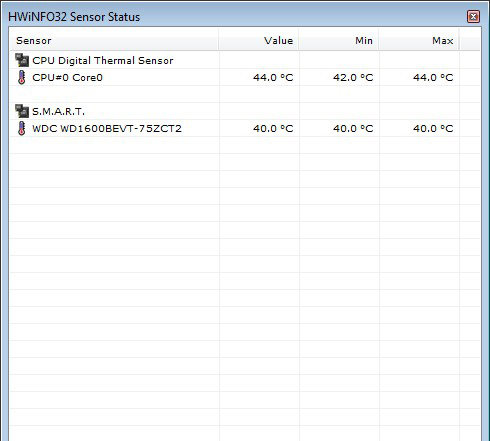
Task: Click the CPU Digital Thermal Sensor chip icon
Action: [22, 60]
